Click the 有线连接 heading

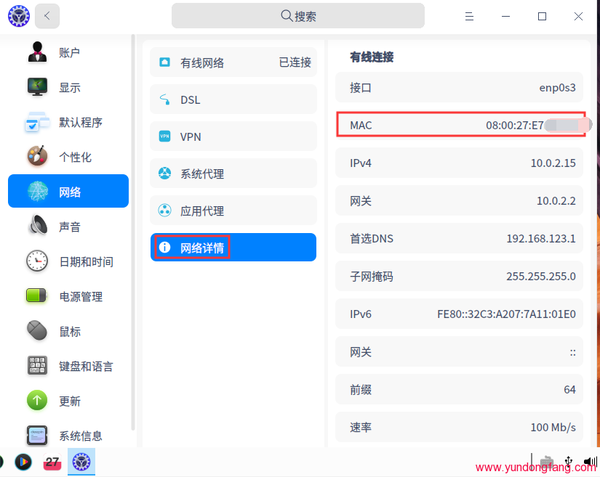[372, 57]
